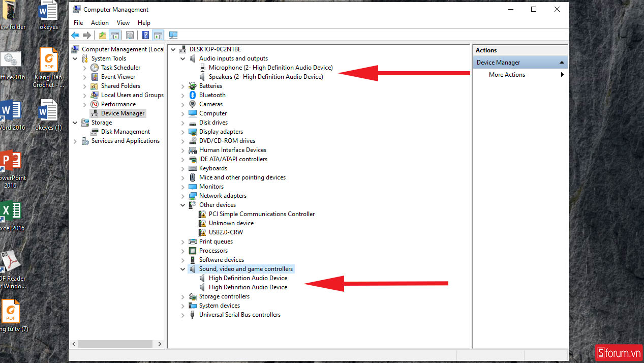Select the Unknown device warning entry

(x=231, y=223)
